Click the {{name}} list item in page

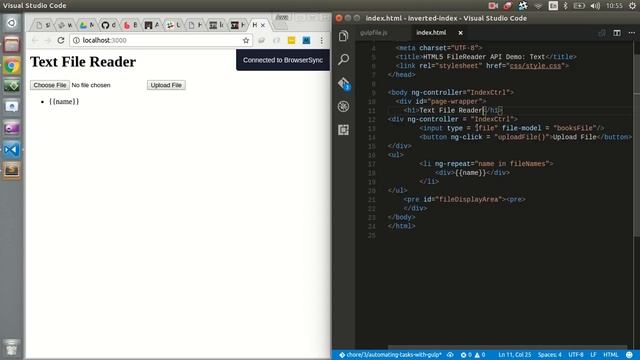[64, 102]
